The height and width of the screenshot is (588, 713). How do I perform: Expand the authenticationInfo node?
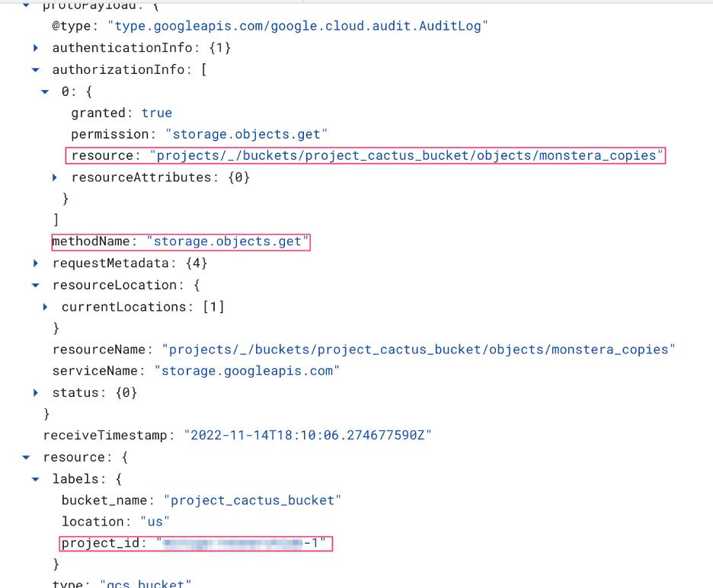coord(36,47)
